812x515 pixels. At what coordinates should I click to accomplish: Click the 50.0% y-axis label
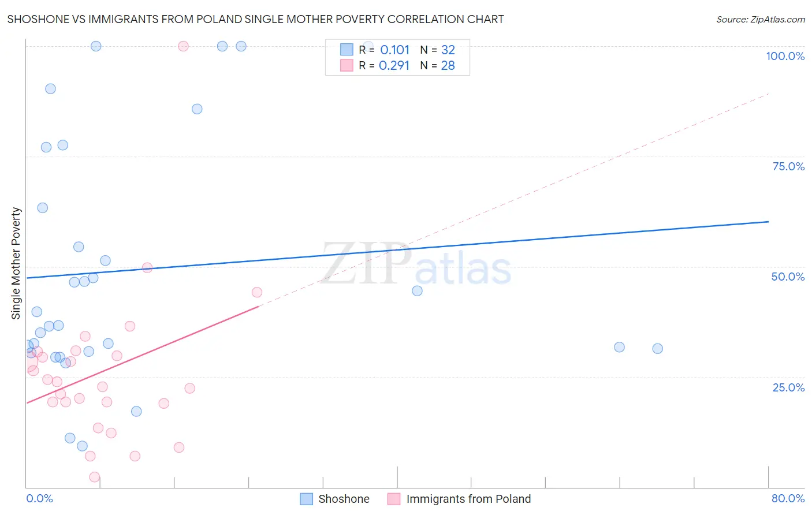pyautogui.click(x=788, y=277)
